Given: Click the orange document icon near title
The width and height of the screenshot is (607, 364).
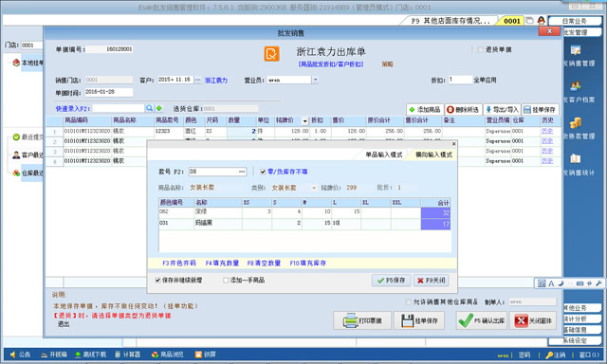Looking at the screenshot, I should coord(272,53).
